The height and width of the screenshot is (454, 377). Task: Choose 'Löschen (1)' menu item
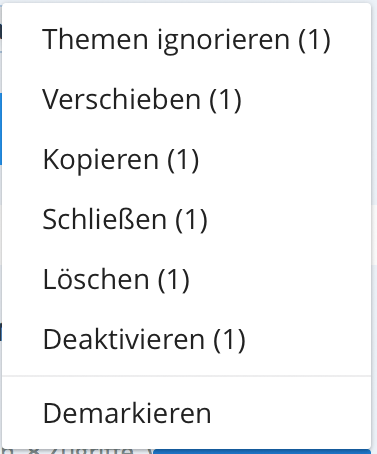(186, 280)
